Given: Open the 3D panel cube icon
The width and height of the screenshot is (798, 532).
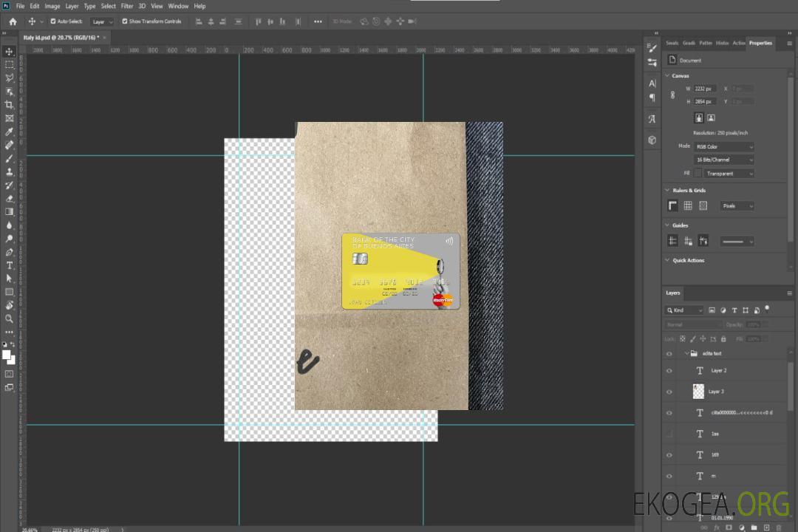Looking at the screenshot, I should coord(652,140).
